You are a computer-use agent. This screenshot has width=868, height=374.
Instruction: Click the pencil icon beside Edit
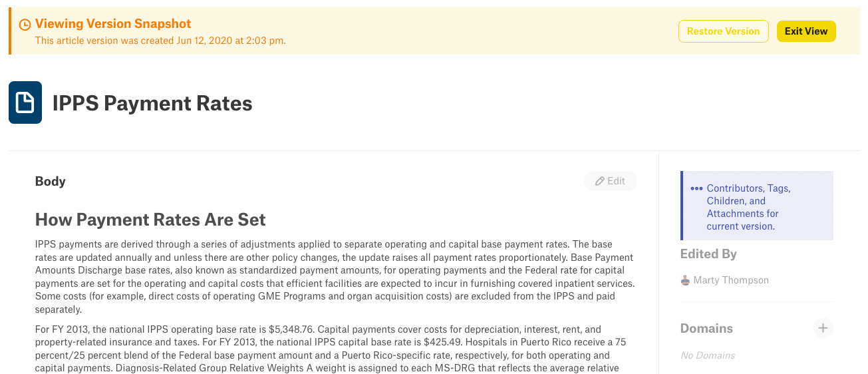[600, 181]
